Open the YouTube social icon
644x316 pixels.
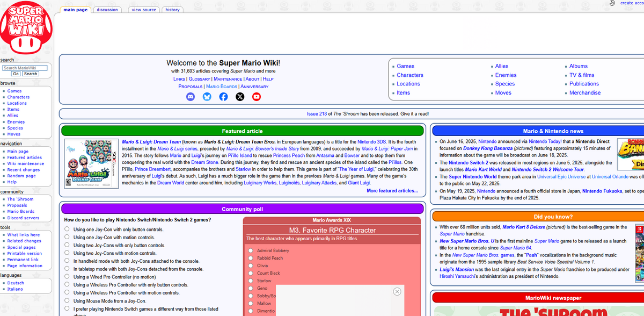(257, 97)
